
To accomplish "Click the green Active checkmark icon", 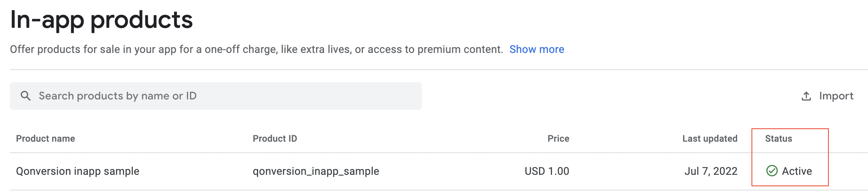I will click(772, 171).
